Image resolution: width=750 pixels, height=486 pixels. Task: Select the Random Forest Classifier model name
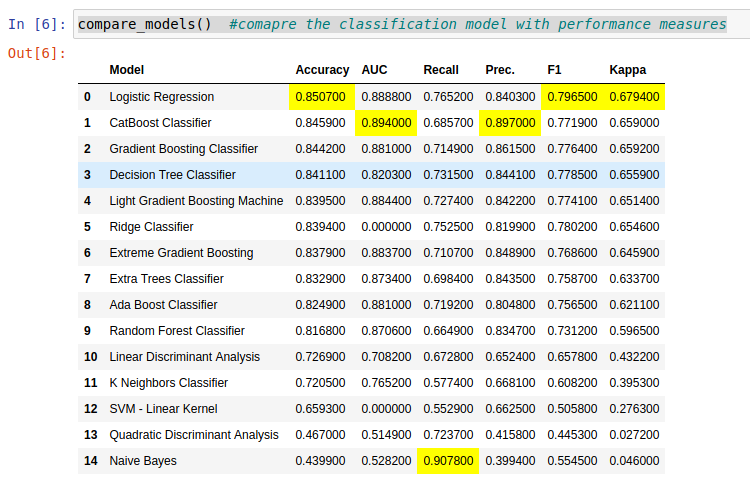point(176,331)
